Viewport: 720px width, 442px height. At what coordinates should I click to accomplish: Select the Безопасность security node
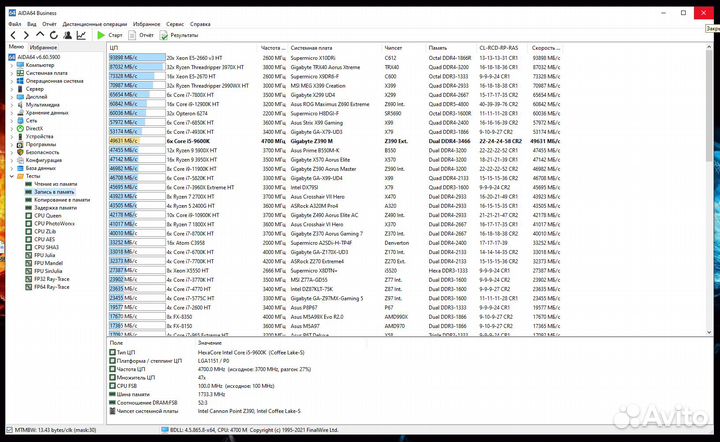tap(42, 152)
